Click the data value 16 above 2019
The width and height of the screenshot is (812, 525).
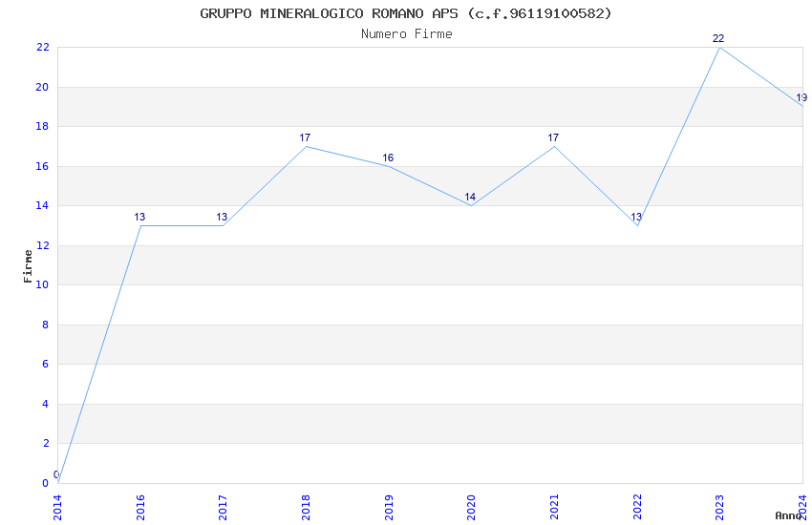[388, 157]
